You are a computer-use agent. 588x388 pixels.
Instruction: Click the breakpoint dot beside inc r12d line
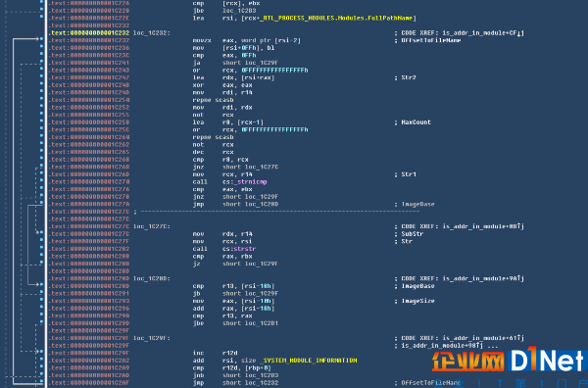click(41, 352)
